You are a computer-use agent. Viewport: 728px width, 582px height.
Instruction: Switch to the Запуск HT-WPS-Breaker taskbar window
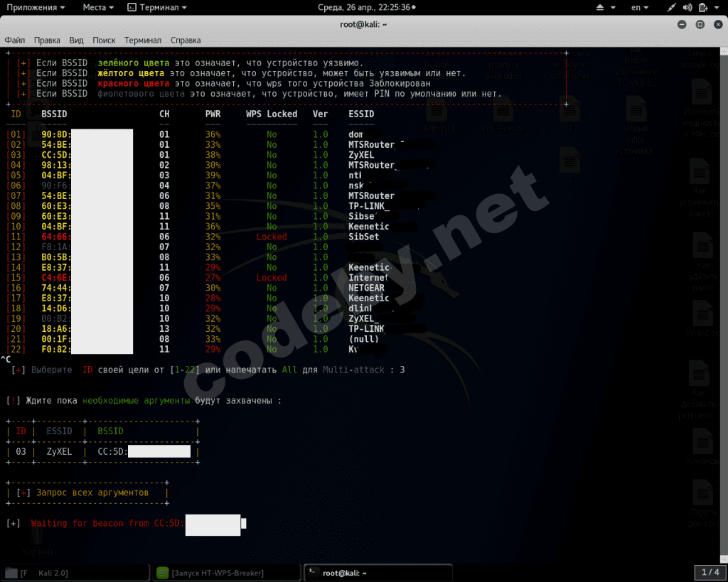pyautogui.click(x=227, y=573)
